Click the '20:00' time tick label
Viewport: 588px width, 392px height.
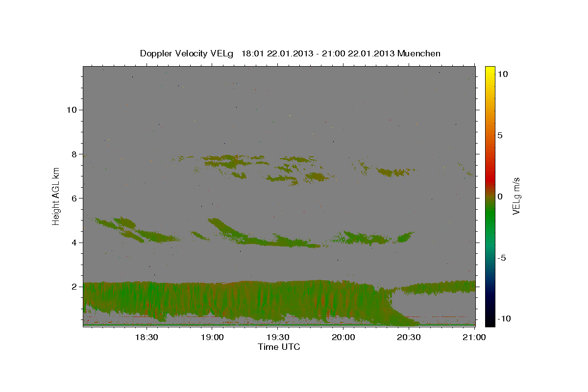[343, 338]
